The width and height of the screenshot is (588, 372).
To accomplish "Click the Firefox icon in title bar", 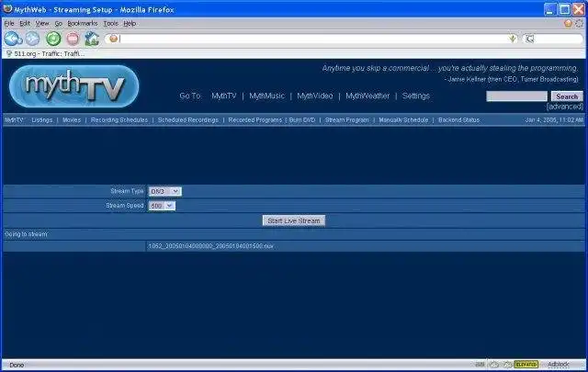I will pyautogui.click(x=7, y=8).
